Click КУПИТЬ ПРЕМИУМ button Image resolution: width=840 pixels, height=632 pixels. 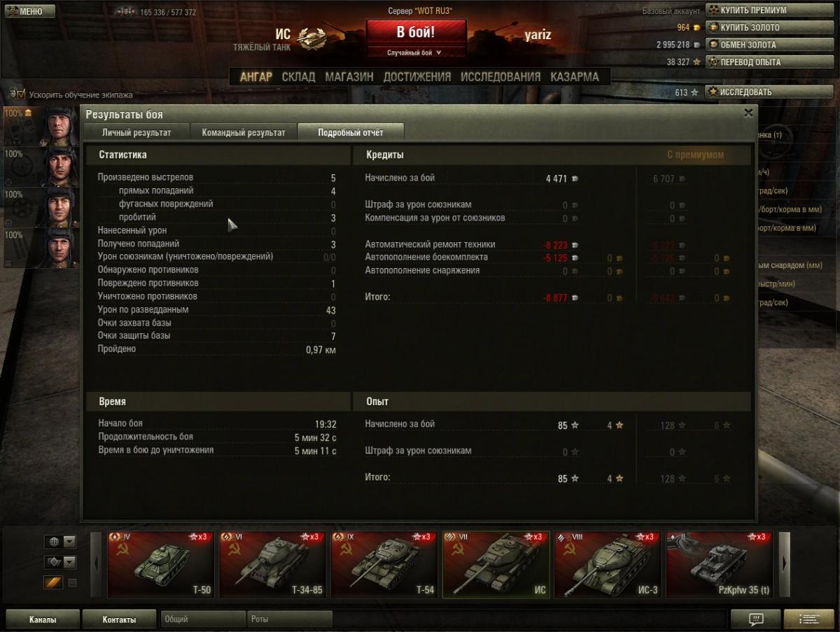tap(769, 10)
